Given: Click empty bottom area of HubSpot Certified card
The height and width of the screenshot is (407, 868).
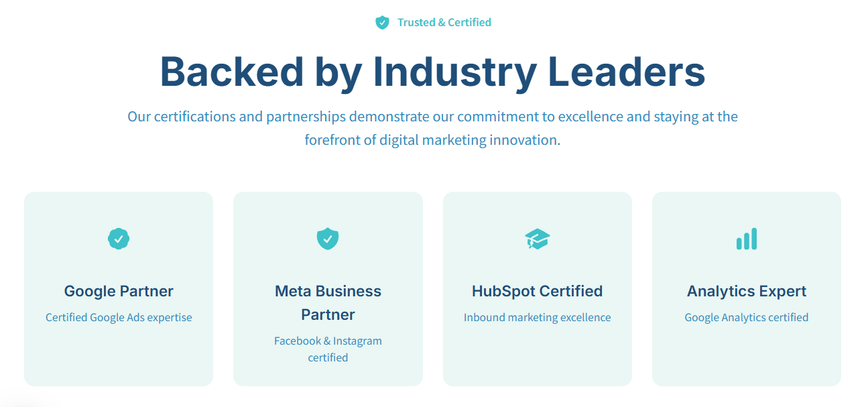Looking at the screenshot, I should [x=537, y=359].
